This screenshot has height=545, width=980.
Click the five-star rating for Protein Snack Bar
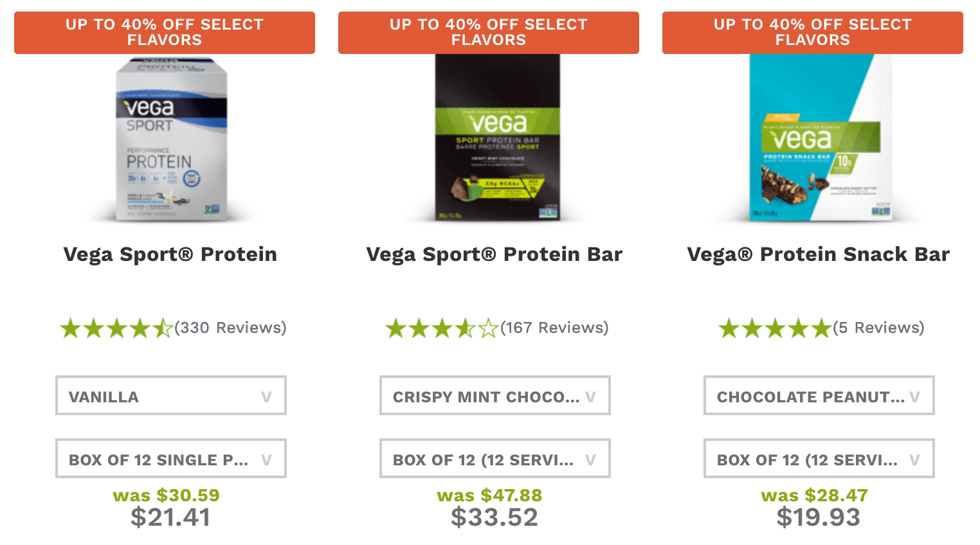click(x=775, y=328)
